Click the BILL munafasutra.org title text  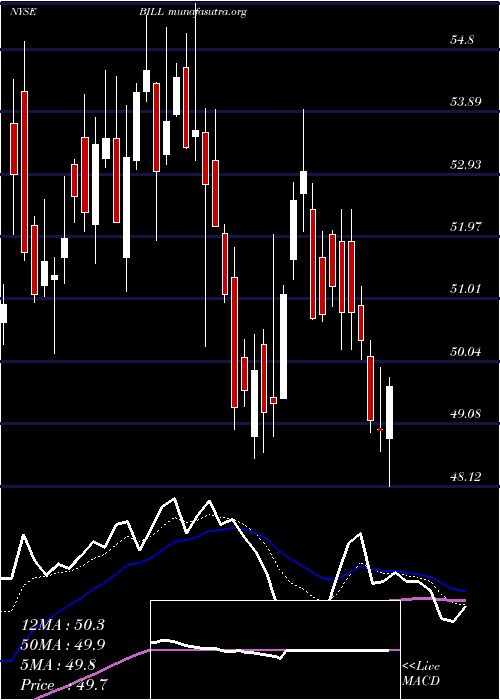point(193,12)
